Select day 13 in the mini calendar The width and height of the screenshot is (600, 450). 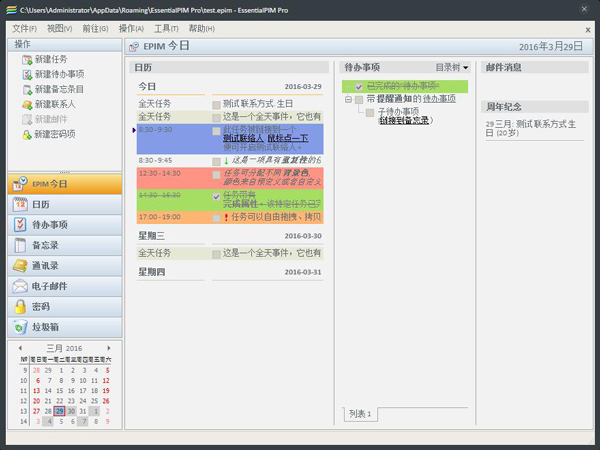click(x=36, y=391)
